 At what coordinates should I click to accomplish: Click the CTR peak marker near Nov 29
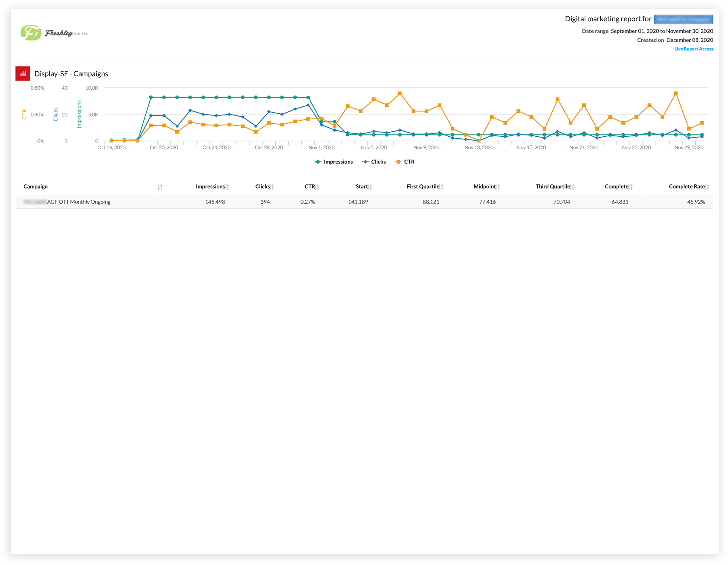676,93
